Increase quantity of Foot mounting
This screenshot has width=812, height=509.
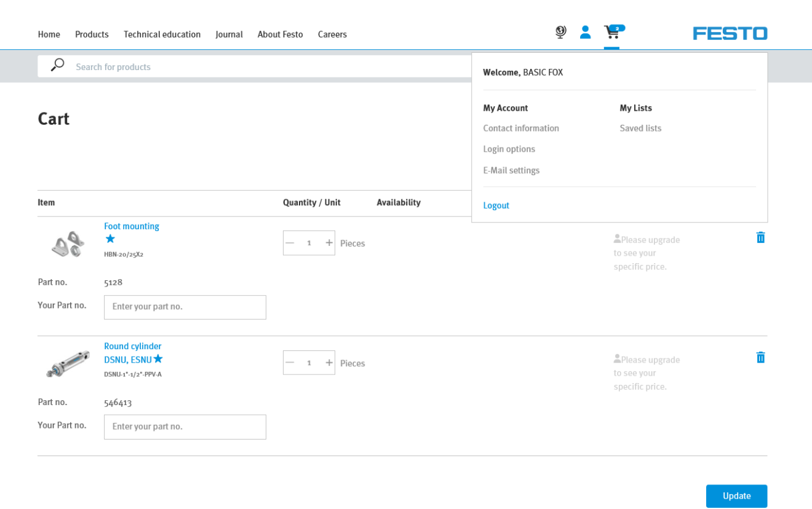tap(329, 243)
